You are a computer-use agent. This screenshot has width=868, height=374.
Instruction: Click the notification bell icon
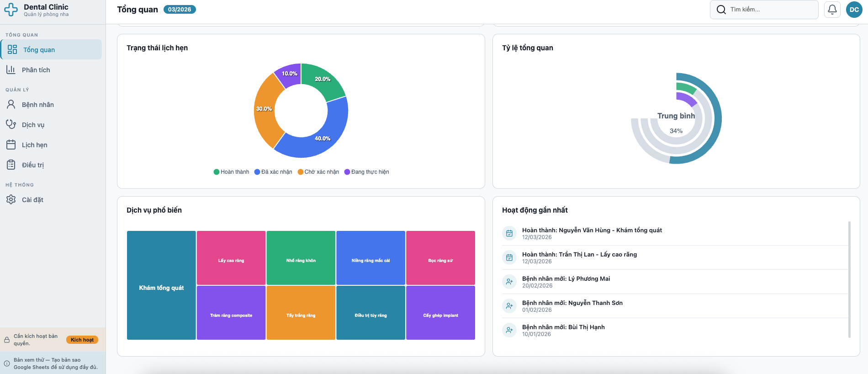(x=832, y=10)
